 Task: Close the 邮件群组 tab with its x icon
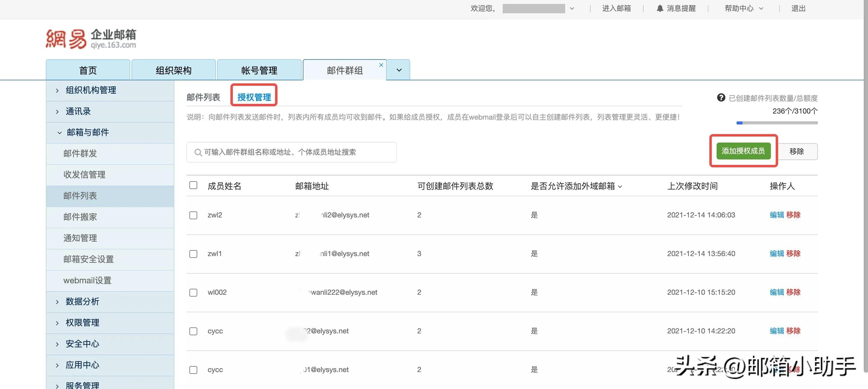click(381, 65)
